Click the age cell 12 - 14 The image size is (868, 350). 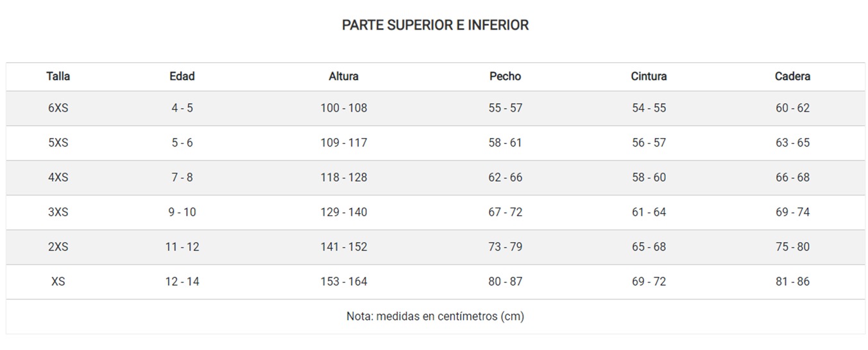182,281
